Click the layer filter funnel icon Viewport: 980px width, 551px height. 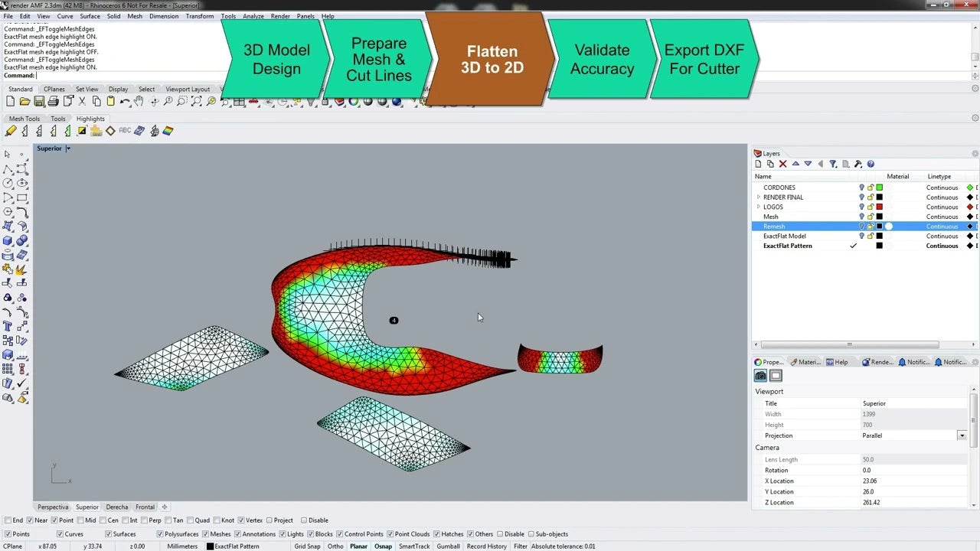[x=833, y=164]
